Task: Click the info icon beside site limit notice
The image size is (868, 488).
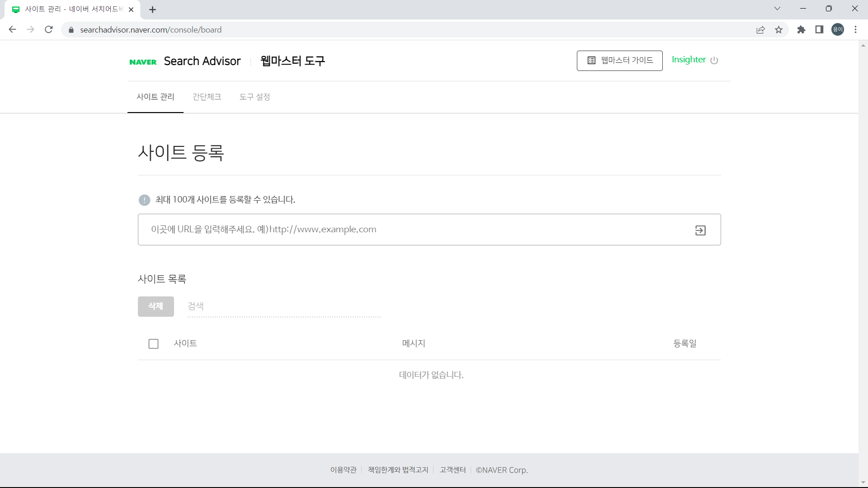Action: click(144, 200)
